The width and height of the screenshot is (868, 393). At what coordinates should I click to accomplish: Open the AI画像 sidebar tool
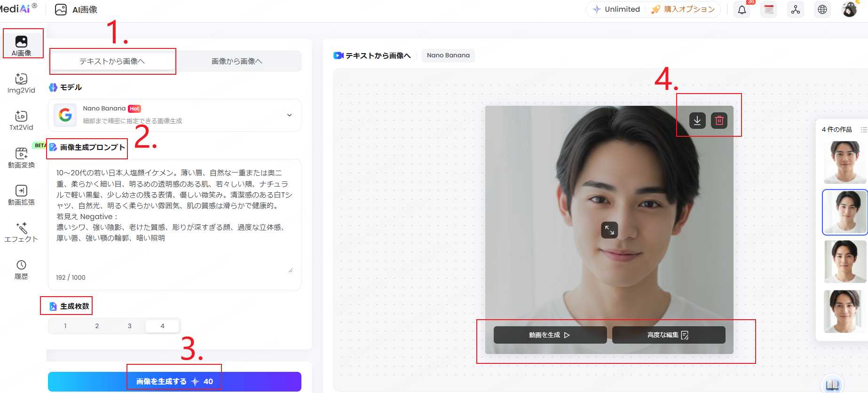[x=22, y=46]
